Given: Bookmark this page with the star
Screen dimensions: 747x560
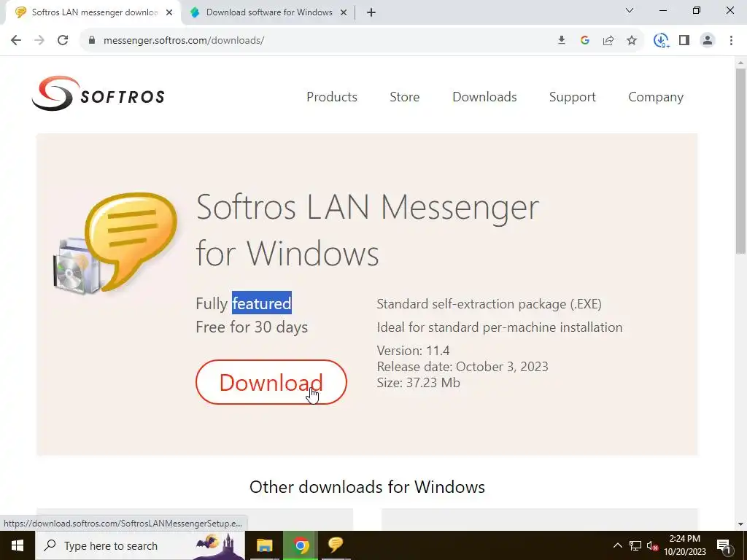Looking at the screenshot, I should coord(632,41).
